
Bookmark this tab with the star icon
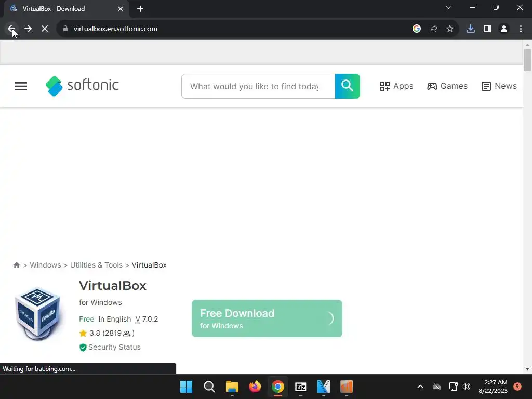point(450,29)
